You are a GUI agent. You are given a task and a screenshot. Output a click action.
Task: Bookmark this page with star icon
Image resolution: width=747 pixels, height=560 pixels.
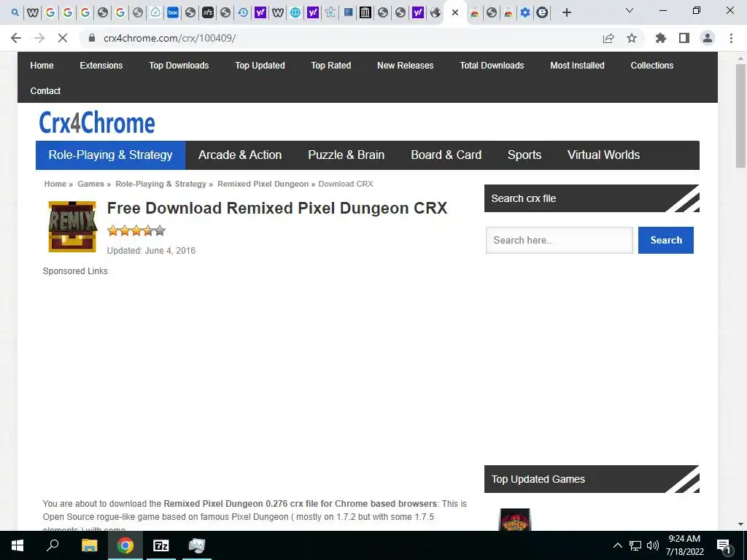coord(632,38)
